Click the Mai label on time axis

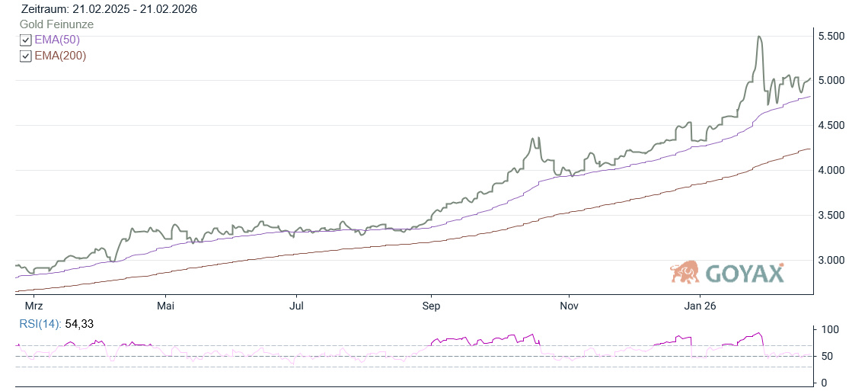(x=164, y=306)
